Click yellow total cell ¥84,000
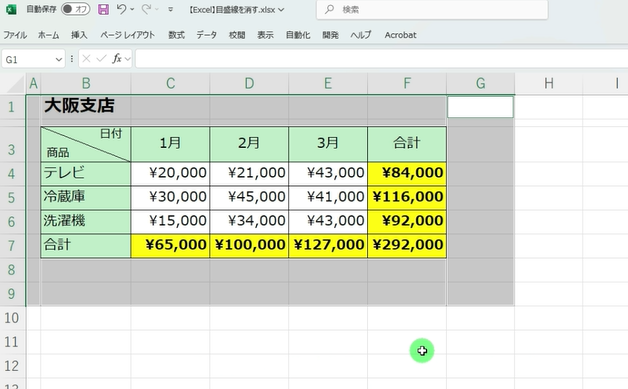This screenshot has width=628, height=389. tap(407, 173)
